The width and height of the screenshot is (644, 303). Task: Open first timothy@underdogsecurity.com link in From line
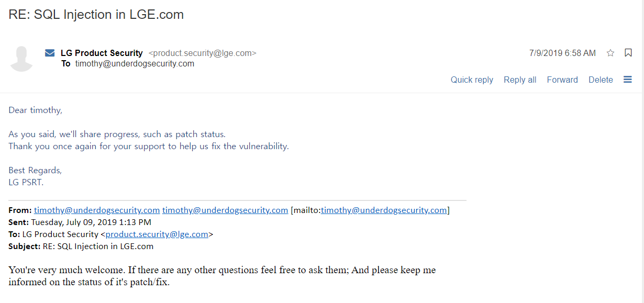pos(97,210)
